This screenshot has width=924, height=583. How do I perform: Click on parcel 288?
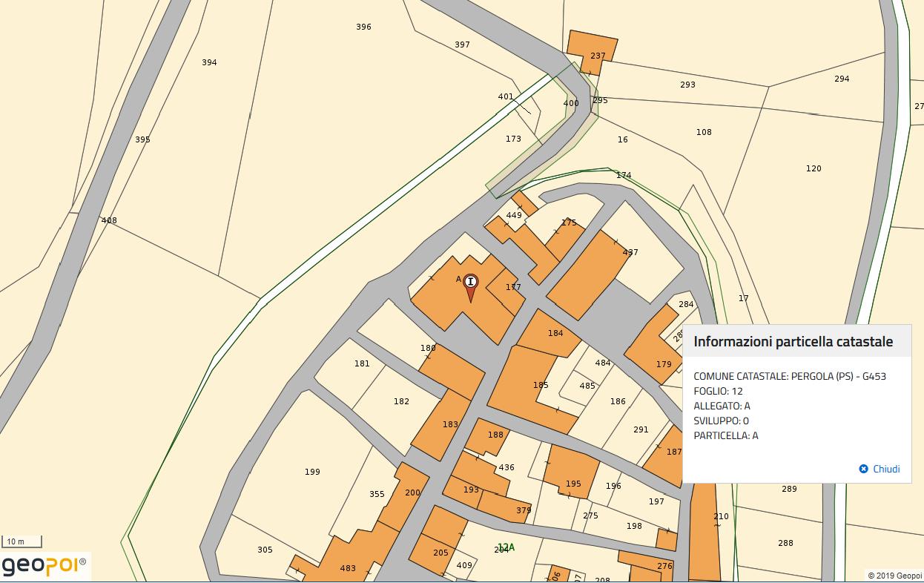coord(785,543)
